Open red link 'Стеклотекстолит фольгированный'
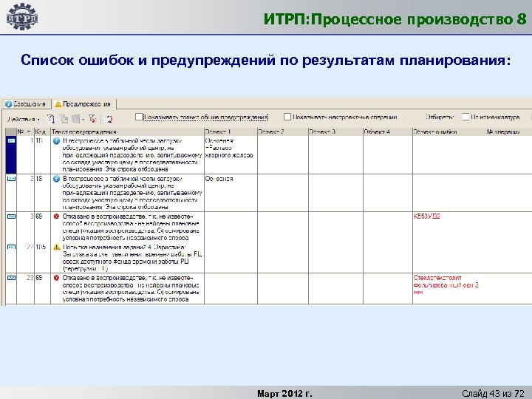The height and width of the screenshot is (399, 532). click(x=446, y=284)
